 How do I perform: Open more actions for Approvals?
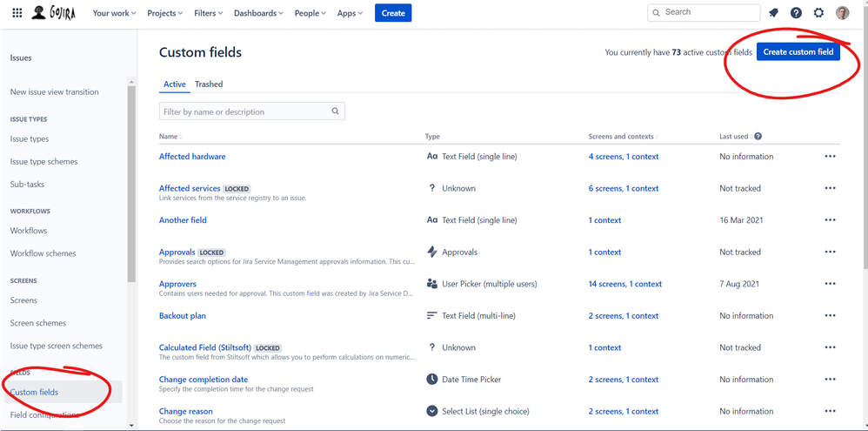830,252
